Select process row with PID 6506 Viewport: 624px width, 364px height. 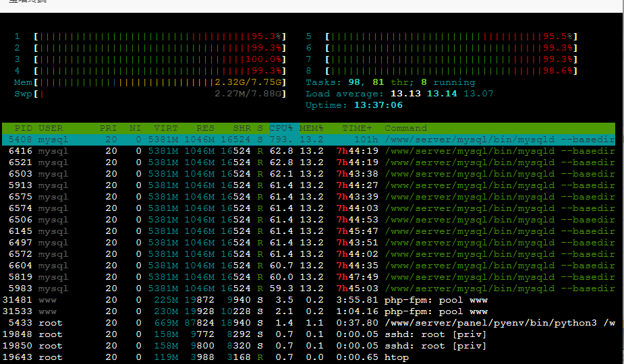pos(308,220)
